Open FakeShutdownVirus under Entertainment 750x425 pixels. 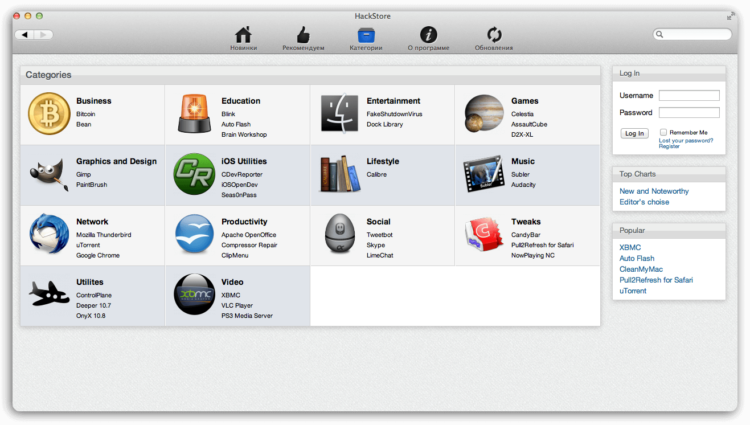394,114
